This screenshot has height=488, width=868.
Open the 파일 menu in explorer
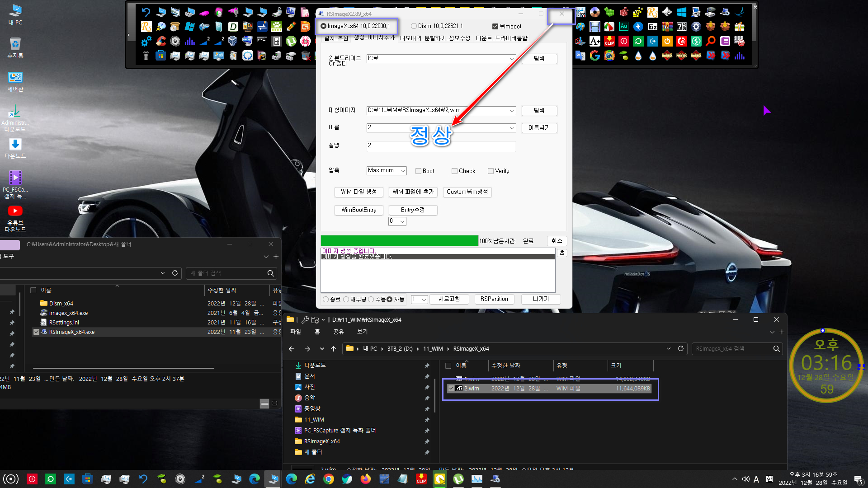[295, 332]
